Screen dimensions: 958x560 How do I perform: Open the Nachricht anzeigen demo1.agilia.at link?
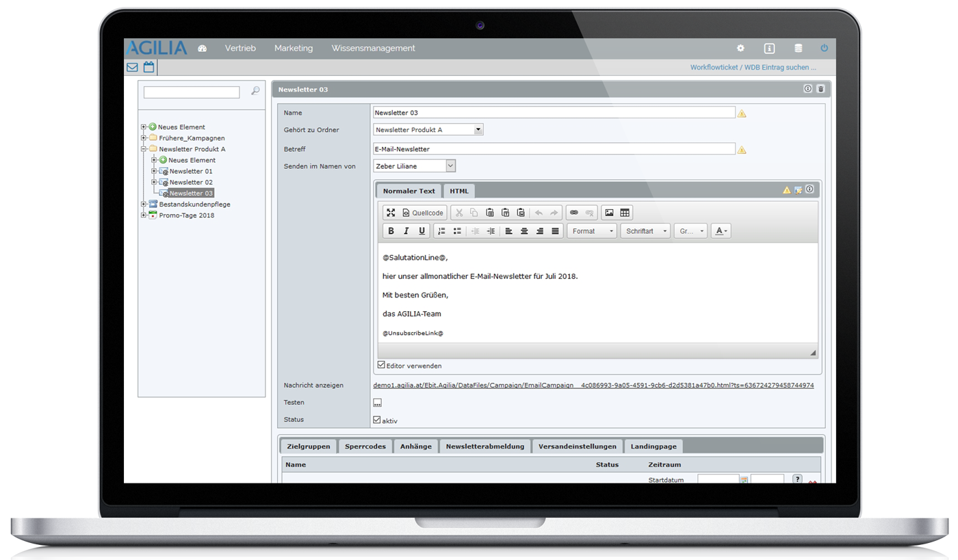[593, 386]
